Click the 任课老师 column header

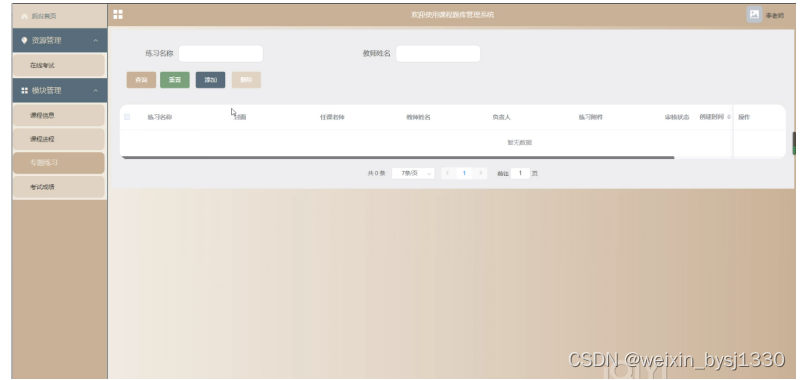333,117
